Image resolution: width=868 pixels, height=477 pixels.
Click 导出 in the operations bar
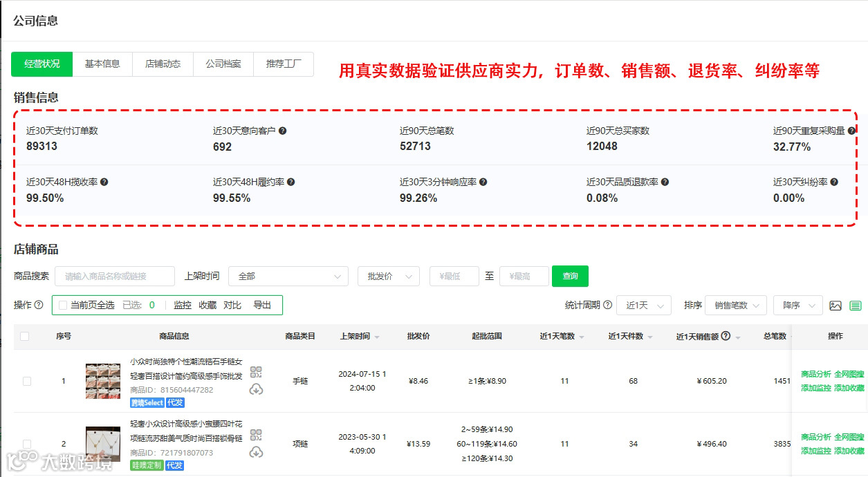pyautogui.click(x=262, y=305)
